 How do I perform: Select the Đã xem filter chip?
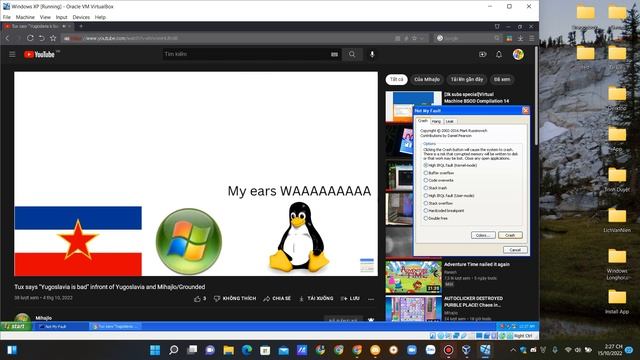pos(502,80)
